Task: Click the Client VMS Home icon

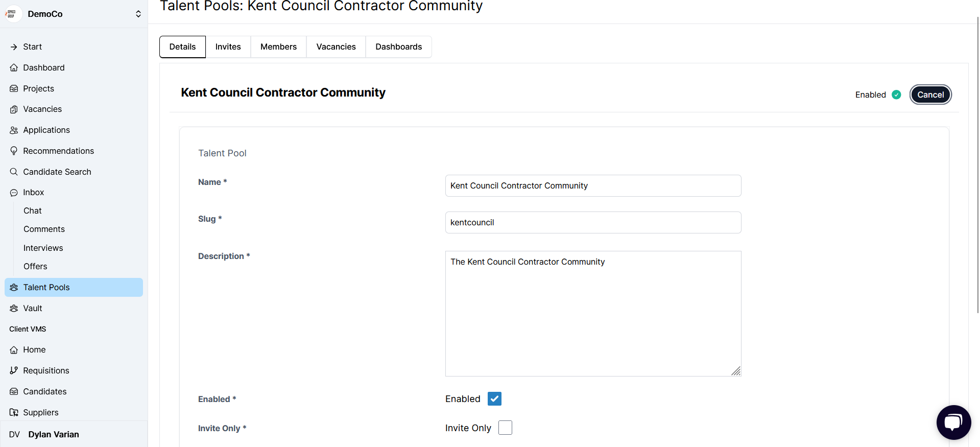Action: [14, 350]
